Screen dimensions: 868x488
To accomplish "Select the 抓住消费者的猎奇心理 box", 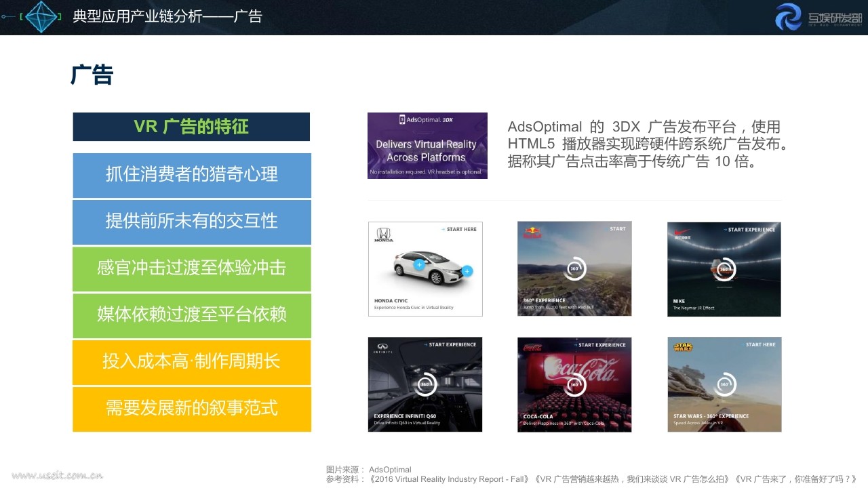I will pyautogui.click(x=192, y=175).
